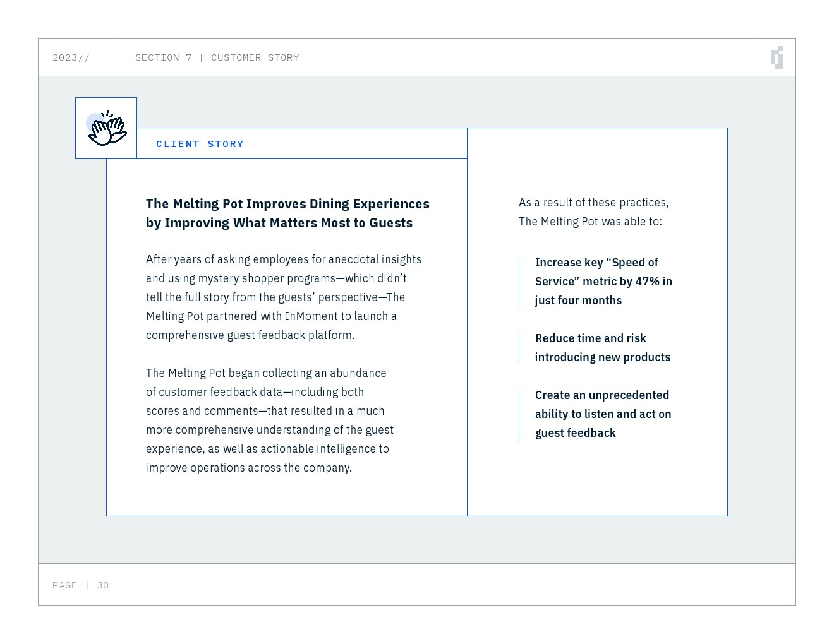The image size is (834, 644).
Task: Click the paragraph starting "After years of asking"
Action: [283, 297]
